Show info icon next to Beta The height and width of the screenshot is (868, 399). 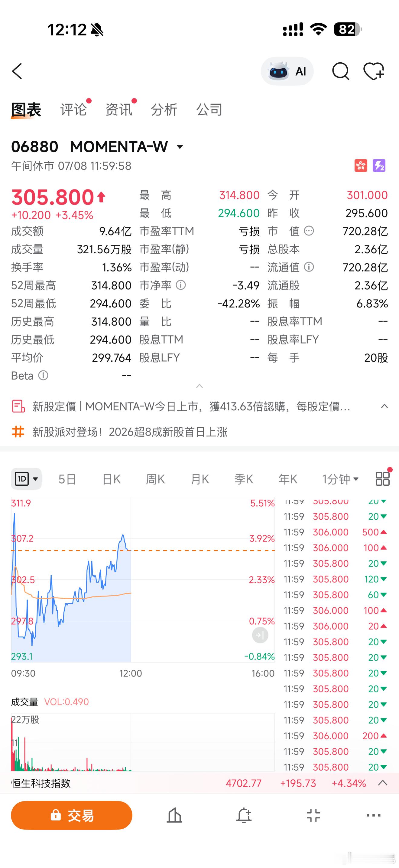click(x=43, y=375)
